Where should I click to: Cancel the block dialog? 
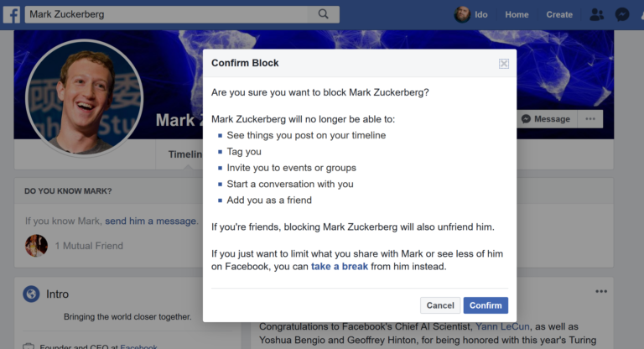pos(440,305)
